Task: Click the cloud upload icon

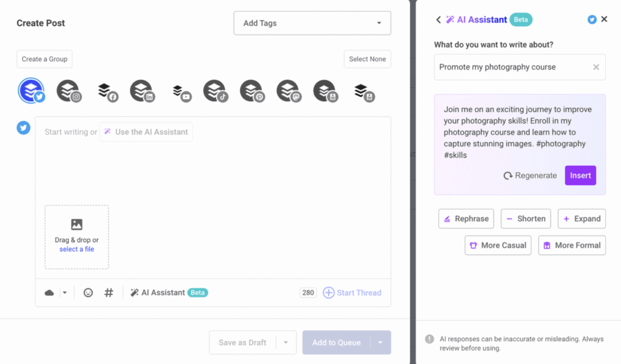Action: pyautogui.click(x=50, y=293)
